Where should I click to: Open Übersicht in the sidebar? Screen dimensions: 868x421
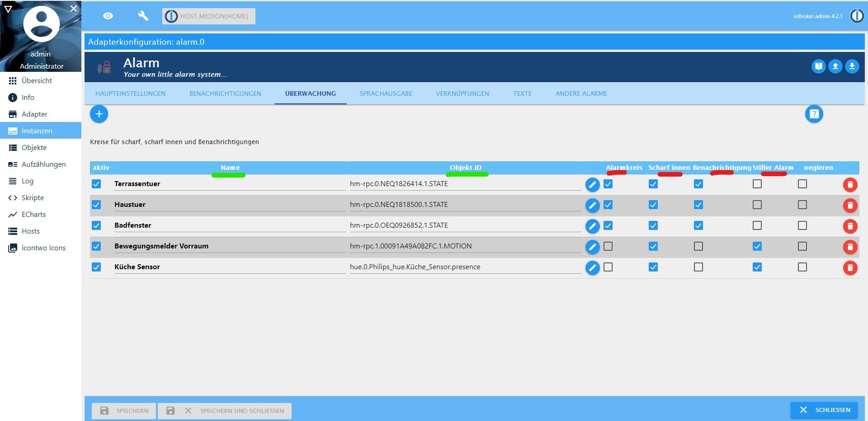tap(41, 80)
